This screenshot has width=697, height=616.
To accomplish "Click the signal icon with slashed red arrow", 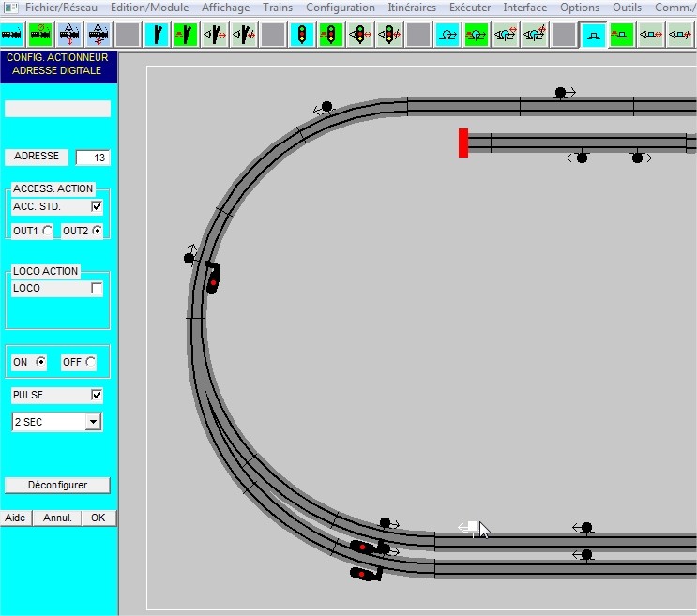I will tap(389, 34).
